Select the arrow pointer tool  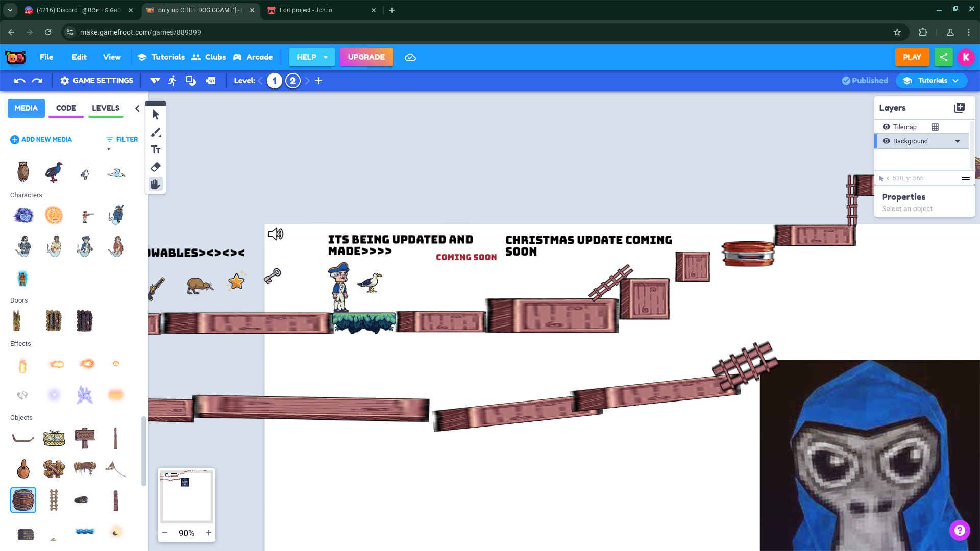[x=156, y=115]
